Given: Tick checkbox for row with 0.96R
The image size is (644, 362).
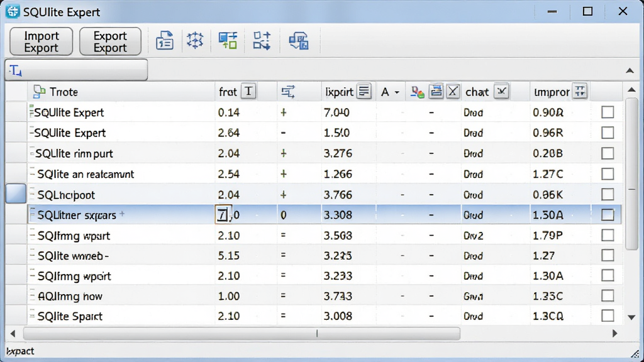Looking at the screenshot, I should point(608,133).
